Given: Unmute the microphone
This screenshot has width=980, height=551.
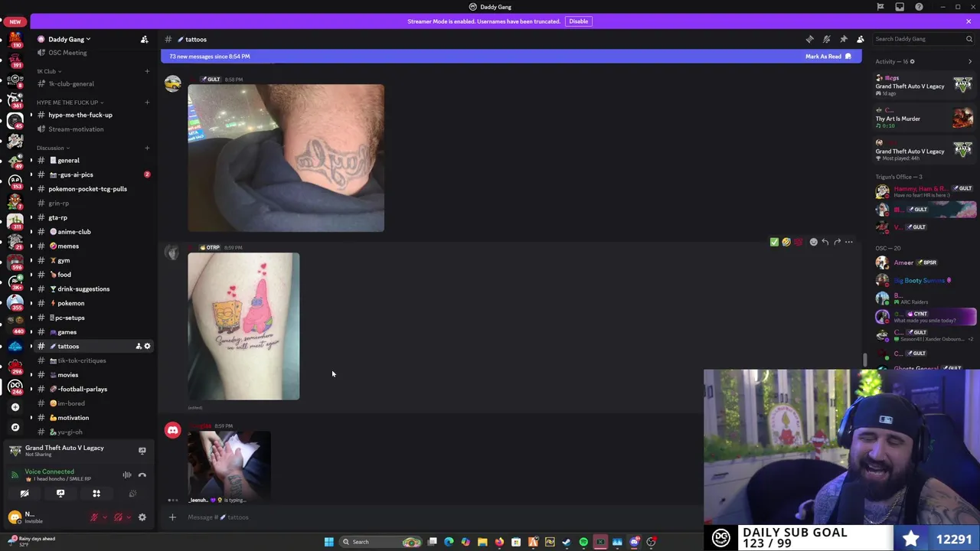Looking at the screenshot, I should [x=94, y=517].
